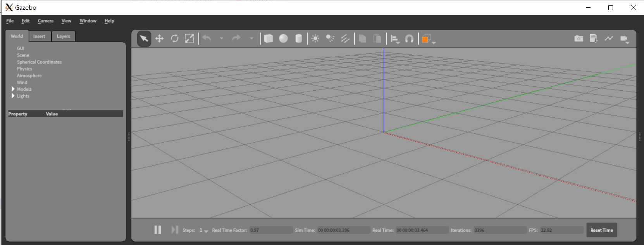Open the plot graph tool
The image size is (644, 245).
(609, 38)
